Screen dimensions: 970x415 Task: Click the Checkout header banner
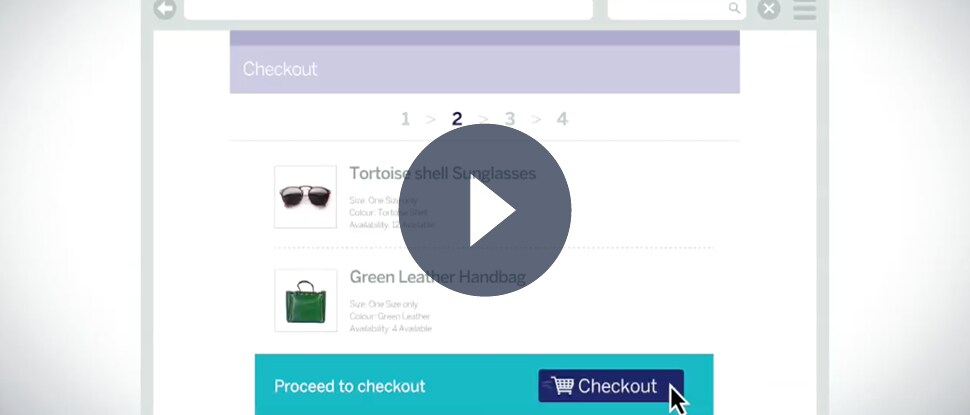(485, 69)
